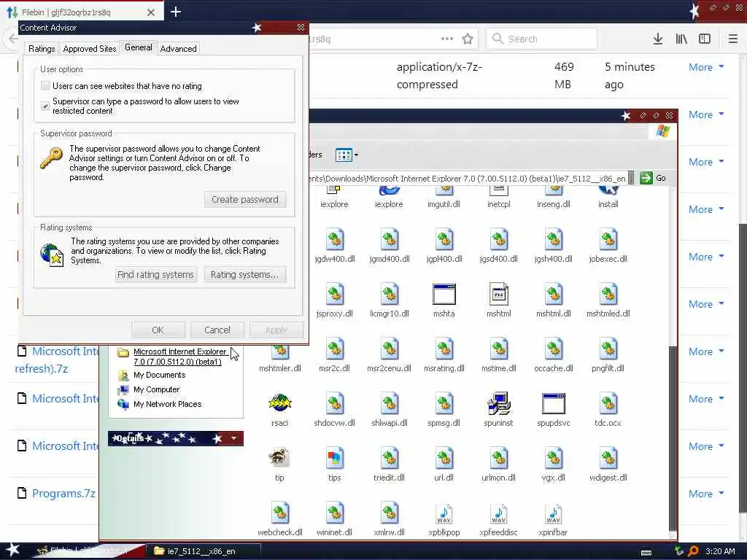Select the jgsh400.dll file
Screen dimensions: 747x560
coord(554,239)
